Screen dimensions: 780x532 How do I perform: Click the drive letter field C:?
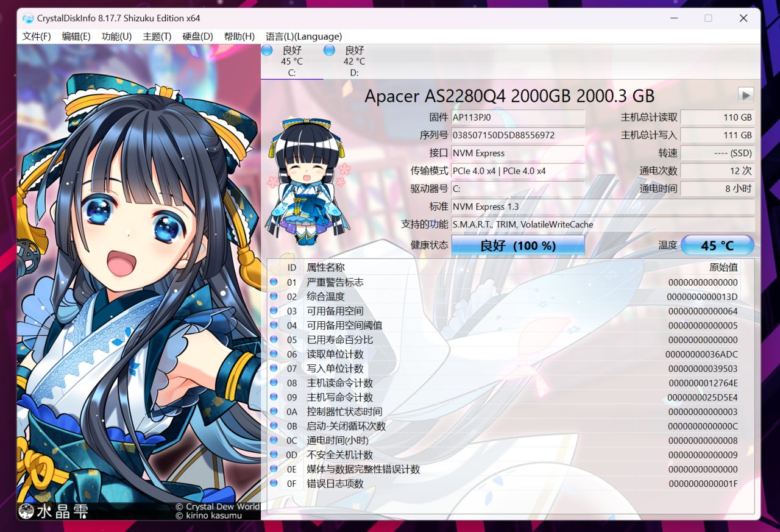[518, 188]
